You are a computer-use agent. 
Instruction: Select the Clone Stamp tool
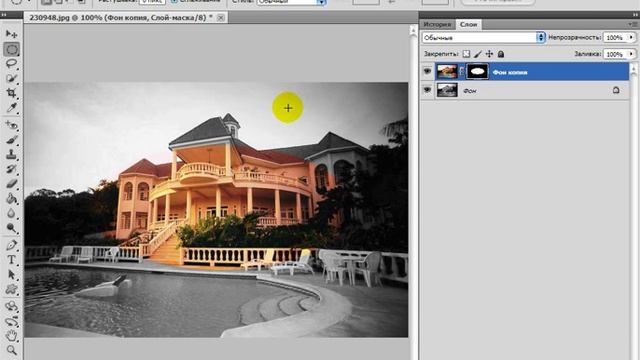[x=11, y=154]
